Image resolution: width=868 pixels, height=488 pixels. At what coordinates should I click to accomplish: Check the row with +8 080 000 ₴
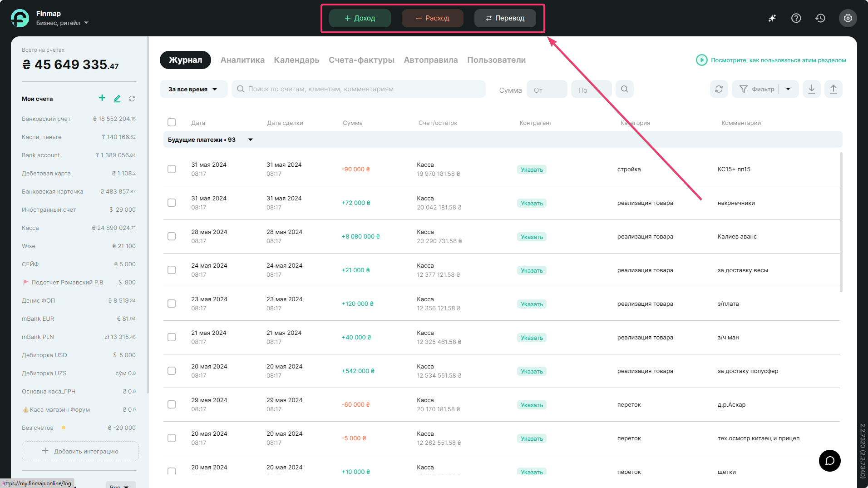pyautogui.click(x=172, y=236)
